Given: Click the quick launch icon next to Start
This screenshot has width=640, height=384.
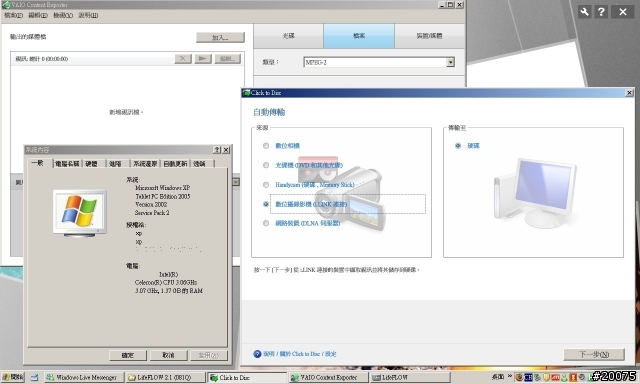Looking at the screenshot, I should [x=34, y=377].
